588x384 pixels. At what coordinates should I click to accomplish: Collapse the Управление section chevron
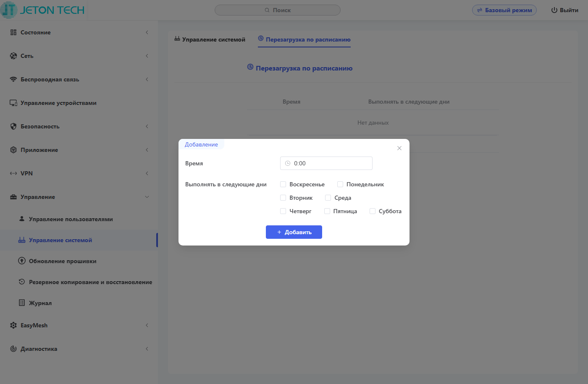(x=147, y=197)
